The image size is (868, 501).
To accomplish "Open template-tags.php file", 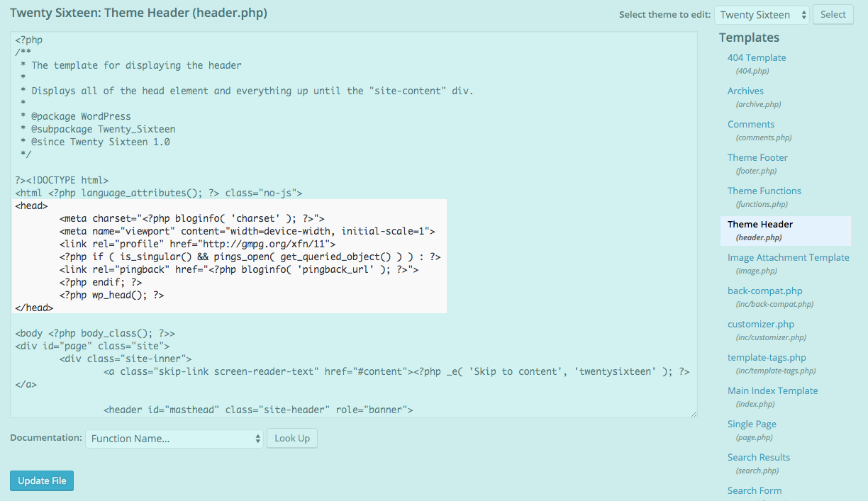I will 767,358.
